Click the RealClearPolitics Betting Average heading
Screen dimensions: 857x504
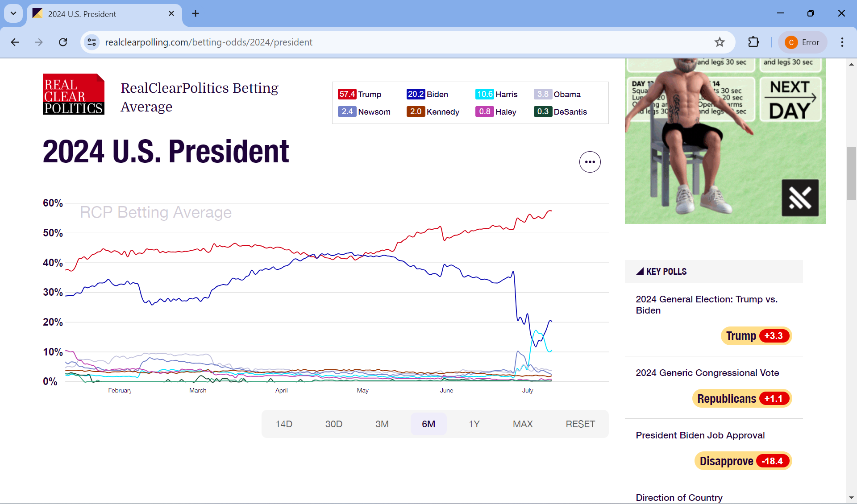point(200,97)
